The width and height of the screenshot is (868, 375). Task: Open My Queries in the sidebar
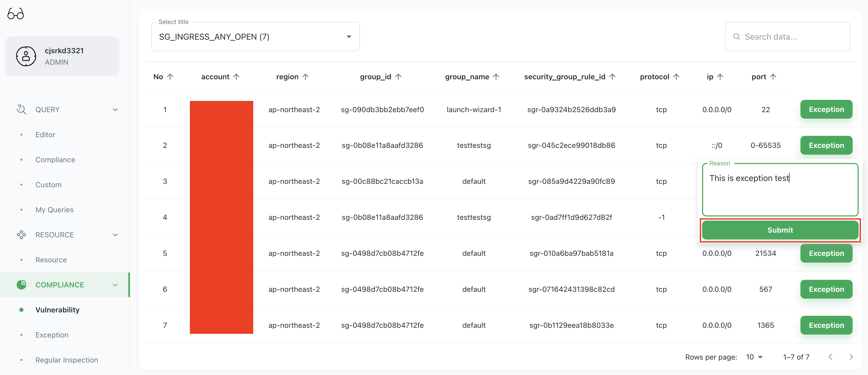[54, 210]
